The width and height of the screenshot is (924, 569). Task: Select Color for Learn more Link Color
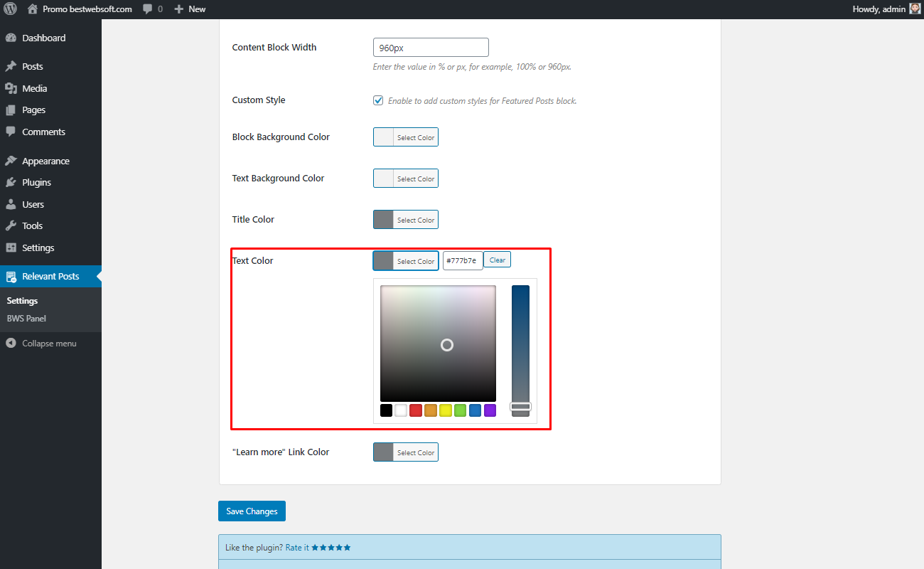point(406,452)
